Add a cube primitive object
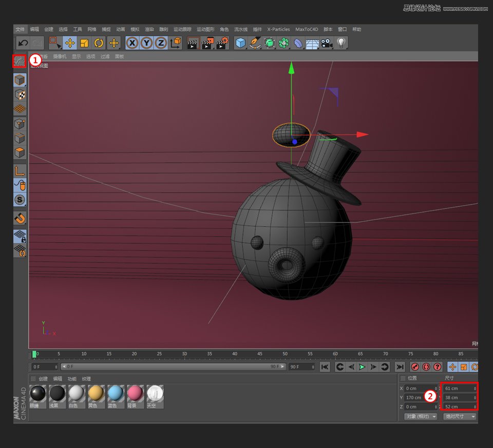 pos(240,43)
